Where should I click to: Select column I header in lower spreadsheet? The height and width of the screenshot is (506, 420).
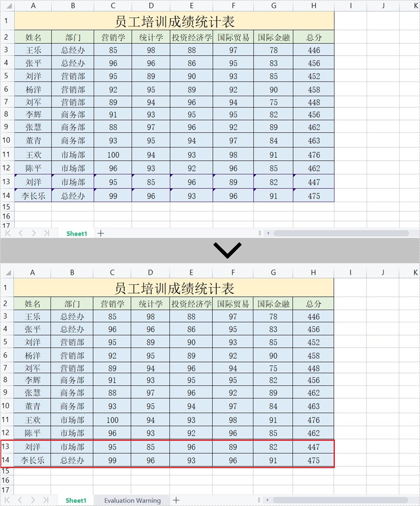click(350, 273)
